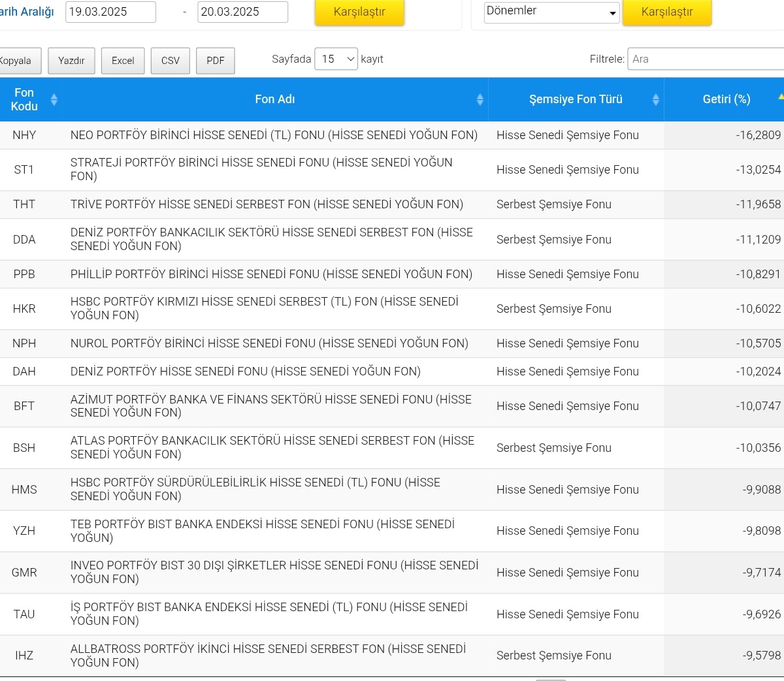Click return value -10,6022
784x681 pixels.
click(758, 309)
